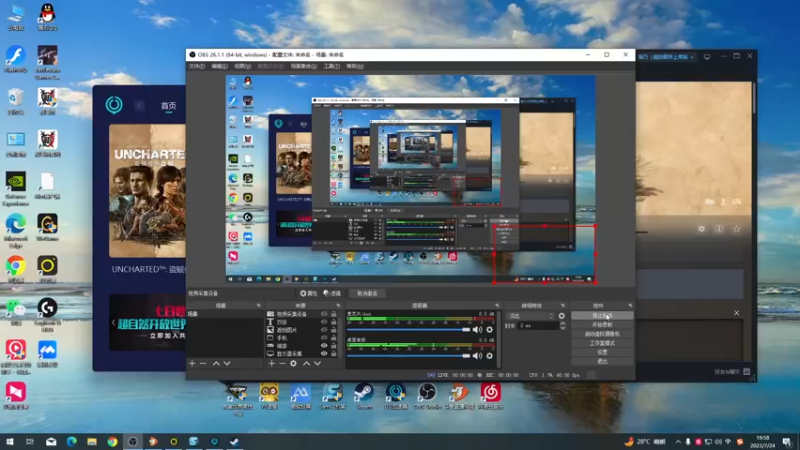Add a new source with the plus icon
The width and height of the screenshot is (800, 450).
[271, 363]
